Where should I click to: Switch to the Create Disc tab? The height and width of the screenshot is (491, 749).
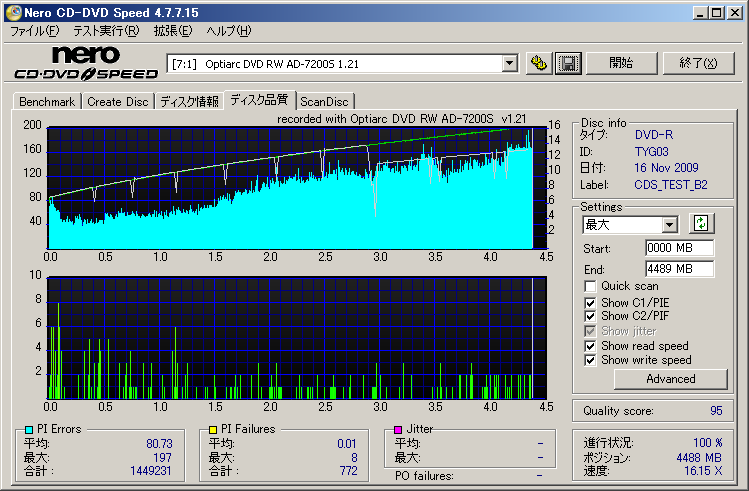(118, 102)
